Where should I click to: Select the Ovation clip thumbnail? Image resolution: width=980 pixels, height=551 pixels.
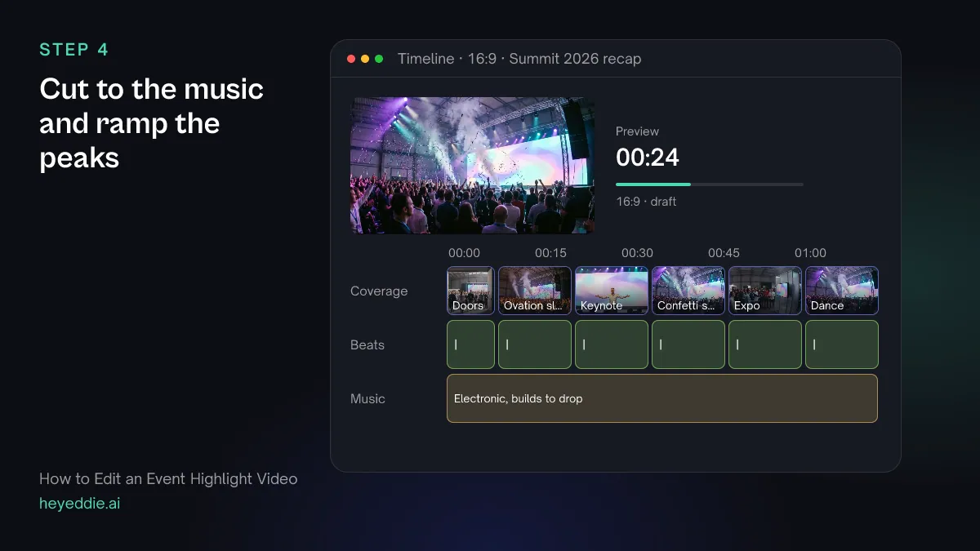pos(535,291)
